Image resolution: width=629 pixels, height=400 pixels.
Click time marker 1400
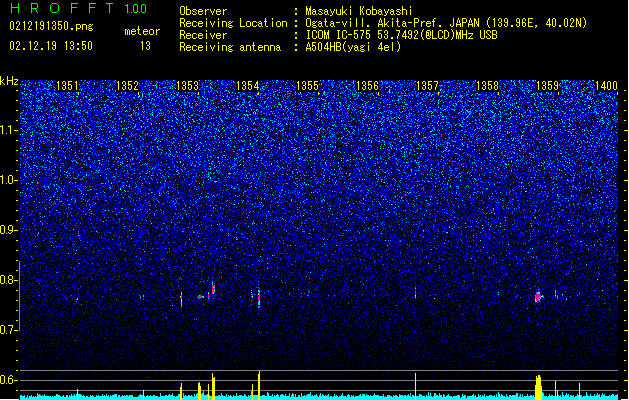click(606, 86)
